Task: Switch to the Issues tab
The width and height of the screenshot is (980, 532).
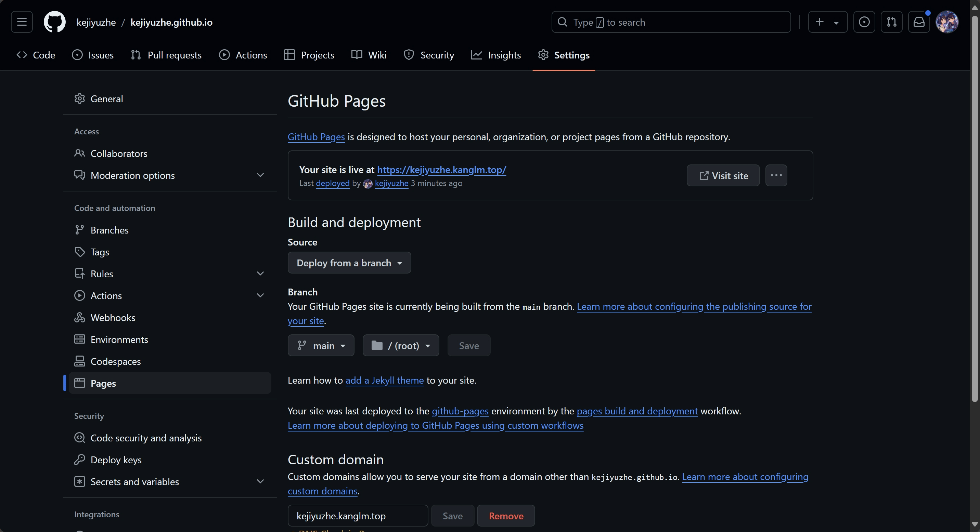Action: pos(93,55)
